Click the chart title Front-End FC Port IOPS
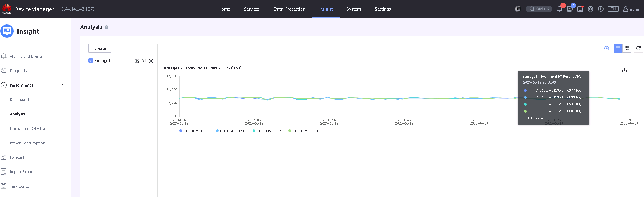 coord(202,68)
